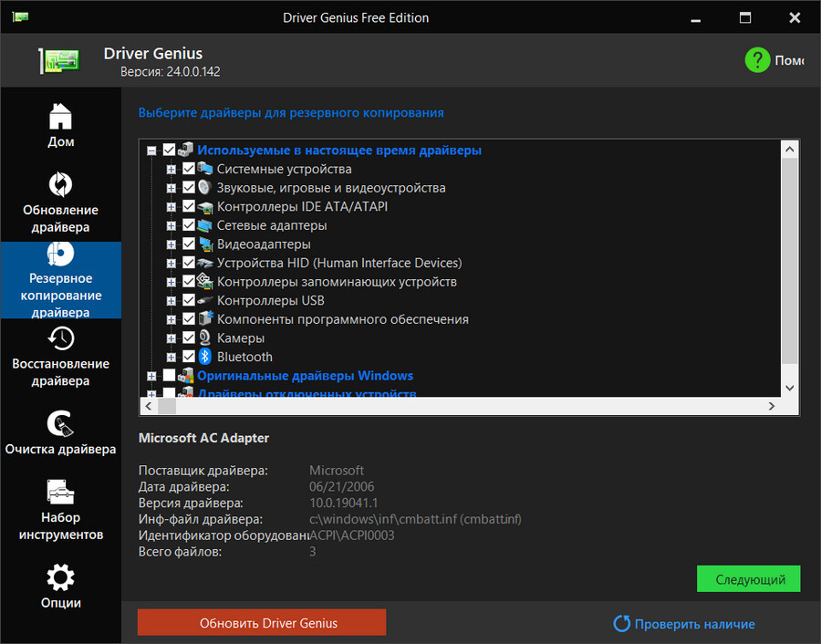Click the vertical scrollbar down arrow
Image resolution: width=821 pixels, height=644 pixels.
[790, 388]
